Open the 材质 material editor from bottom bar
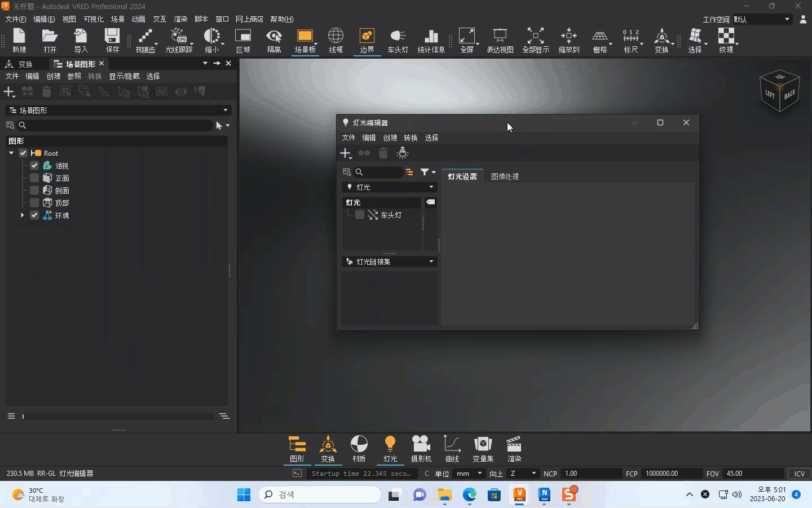 (359, 449)
